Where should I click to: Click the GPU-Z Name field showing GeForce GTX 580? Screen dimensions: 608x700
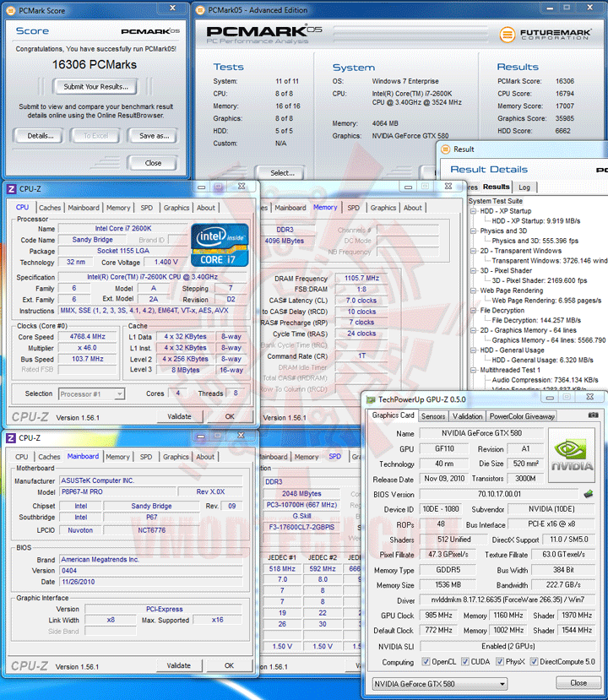pos(481,433)
